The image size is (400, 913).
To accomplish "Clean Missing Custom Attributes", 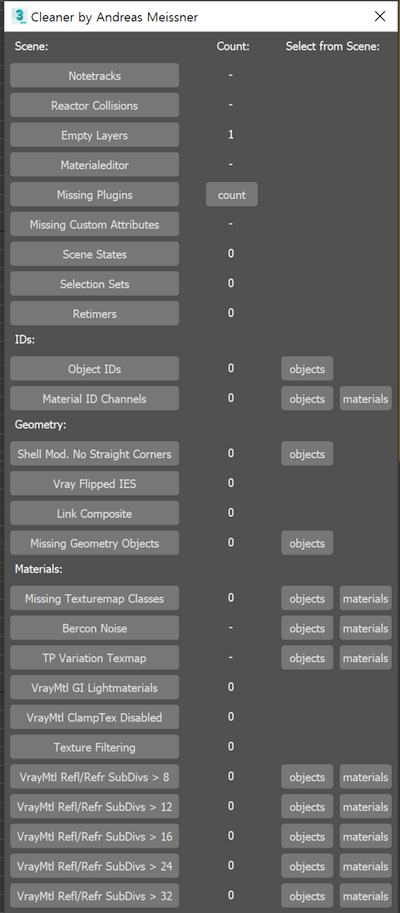I will [x=94, y=224].
